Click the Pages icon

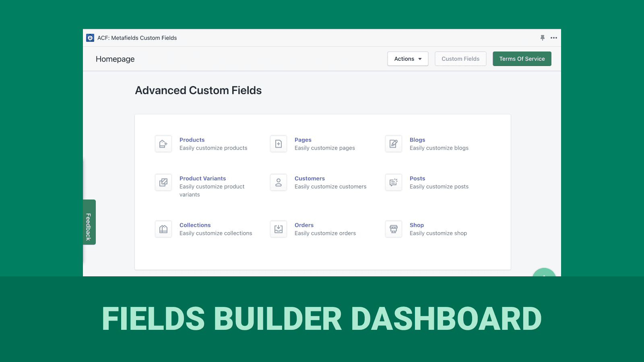[x=278, y=144]
